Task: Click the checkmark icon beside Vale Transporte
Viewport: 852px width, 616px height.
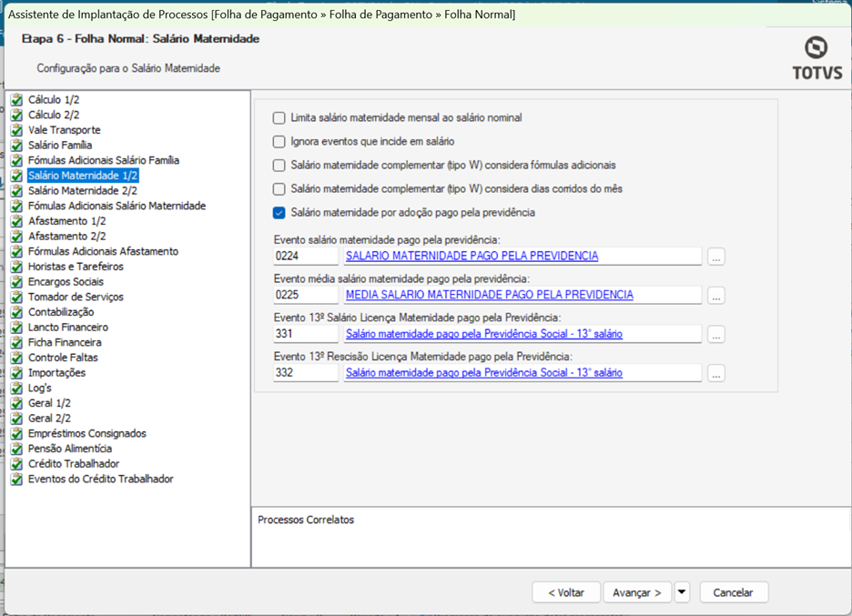Action: click(16, 130)
